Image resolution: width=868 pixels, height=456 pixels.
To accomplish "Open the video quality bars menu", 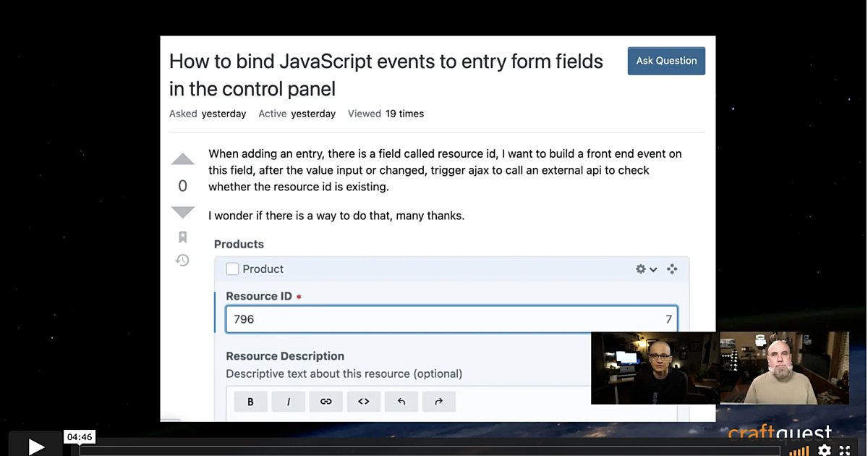I will (x=799, y=449).
